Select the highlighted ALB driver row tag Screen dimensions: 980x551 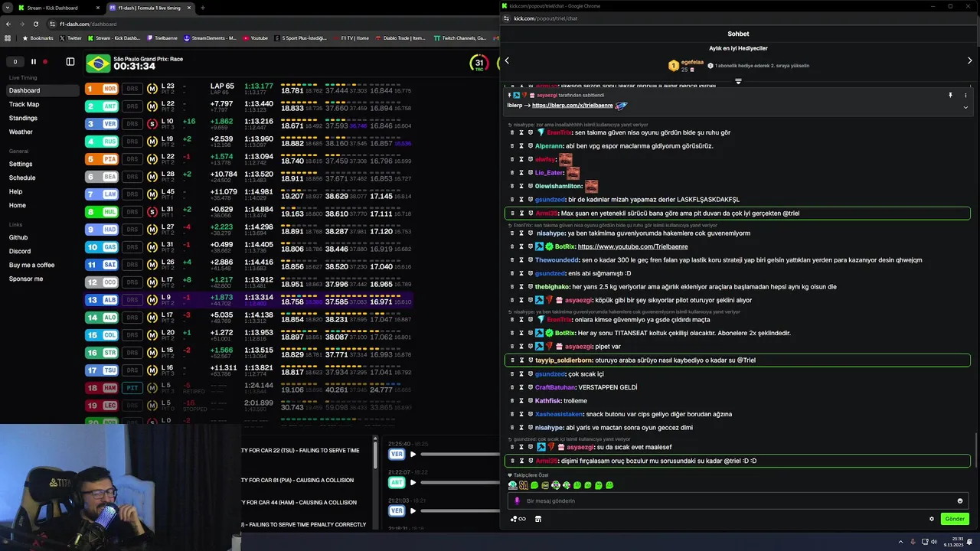[x=102, y=300]
